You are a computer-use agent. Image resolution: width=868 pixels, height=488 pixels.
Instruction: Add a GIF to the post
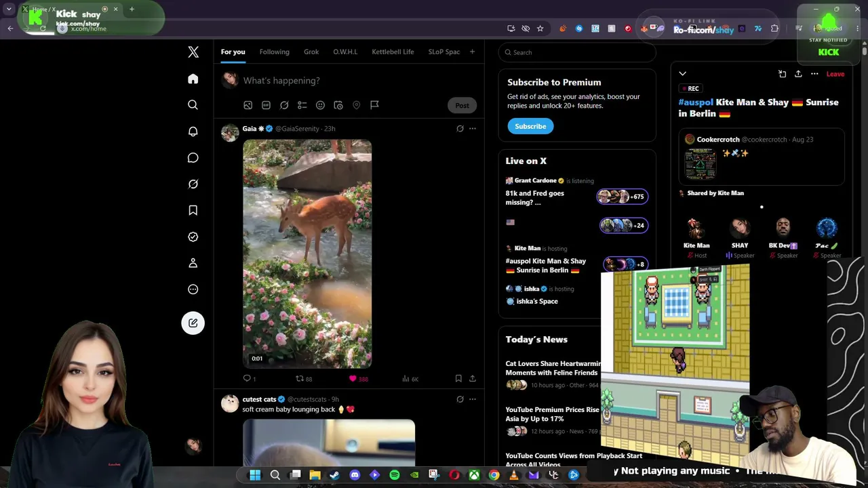(x=266, y=105)
